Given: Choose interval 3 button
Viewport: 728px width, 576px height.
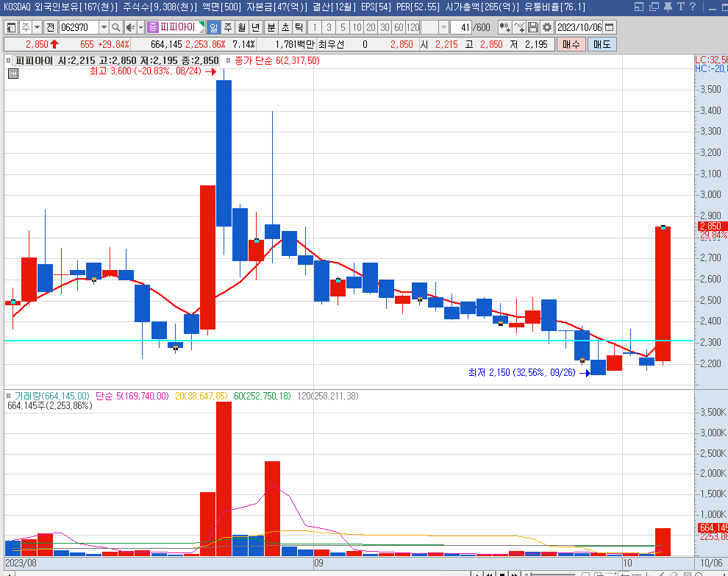Looking at the screenshot, I should click(329, 27).
